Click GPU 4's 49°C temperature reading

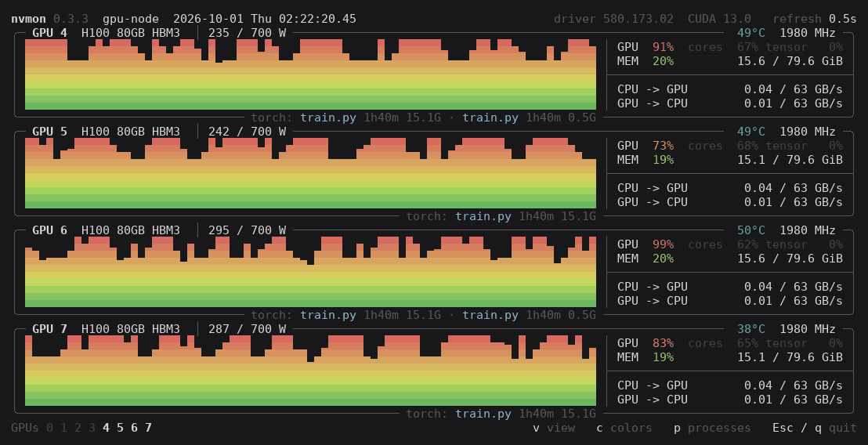[x=751, y=33]
